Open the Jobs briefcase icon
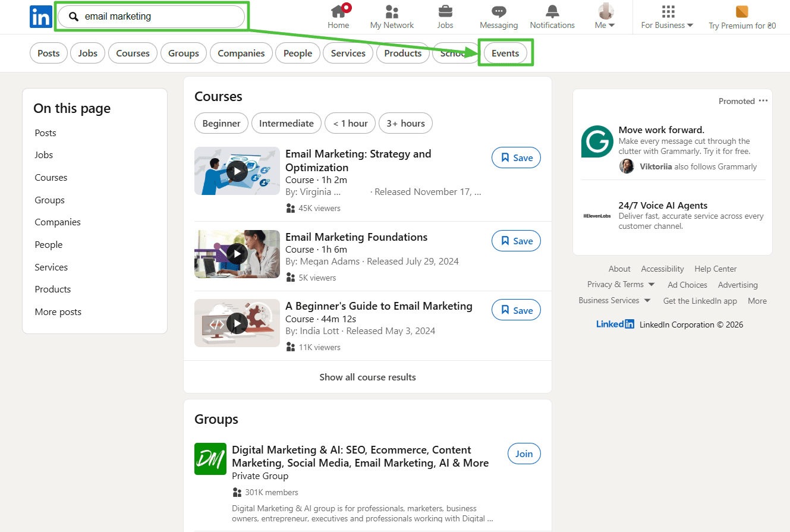This screenshot has width=790, height=532. 445,11
